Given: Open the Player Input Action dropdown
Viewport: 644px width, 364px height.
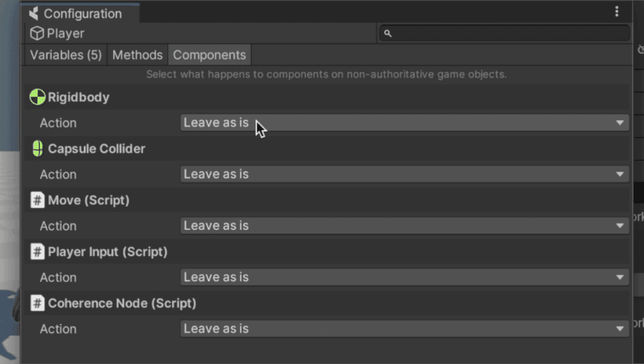Looking at the screenshot, I should 404,277.
